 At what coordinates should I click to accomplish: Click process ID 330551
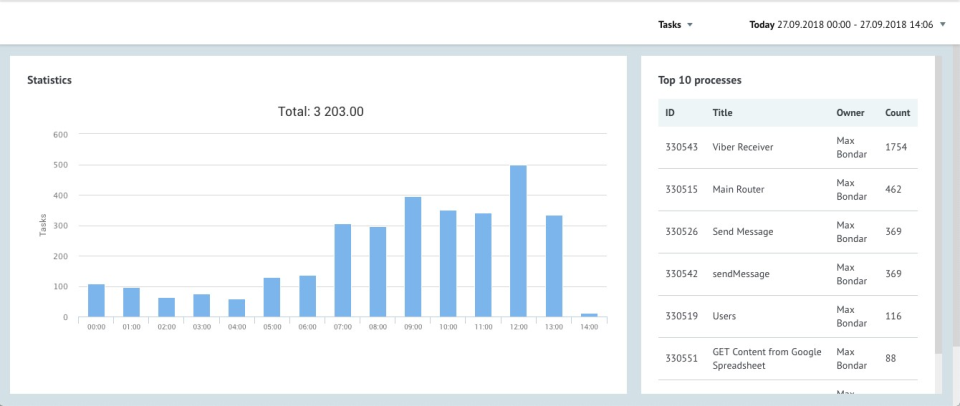click(x=681, y=358)
